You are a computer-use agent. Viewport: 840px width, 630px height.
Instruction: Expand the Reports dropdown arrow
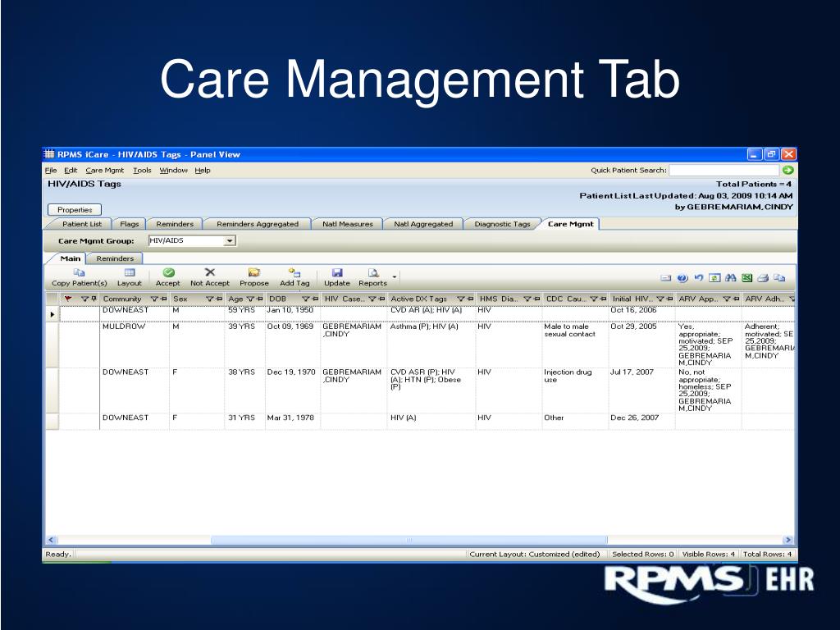click(395, 277)
